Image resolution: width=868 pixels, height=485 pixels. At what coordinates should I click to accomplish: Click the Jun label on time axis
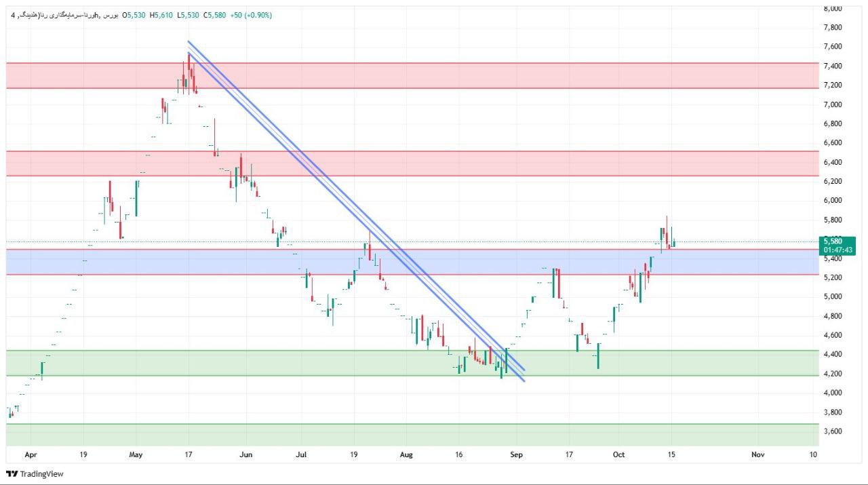[246, 454]
